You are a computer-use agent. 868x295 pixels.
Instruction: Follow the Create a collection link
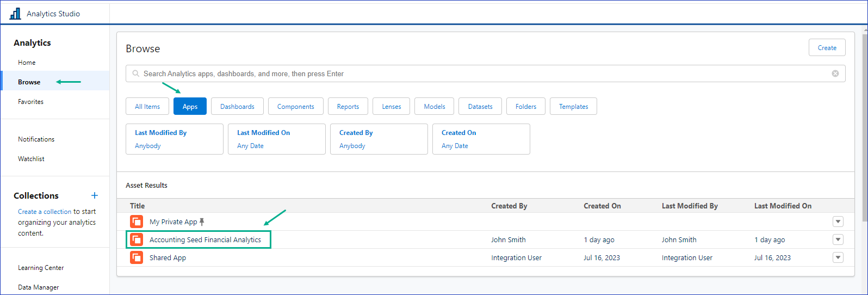(45, 212)
